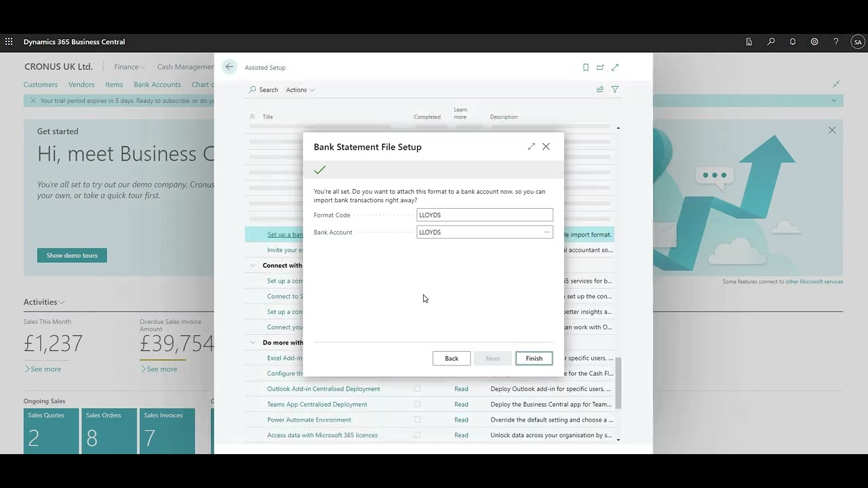Open the Sales Quotes tile

coord(51,431)
